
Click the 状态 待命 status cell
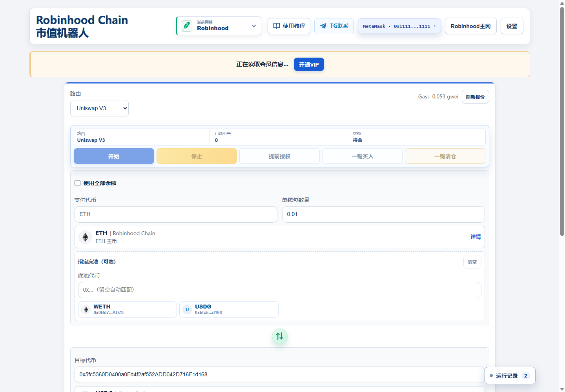[416, 137]
